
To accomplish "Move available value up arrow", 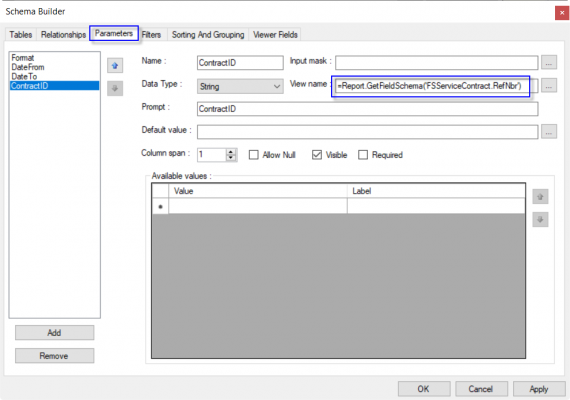I will 540,197.
